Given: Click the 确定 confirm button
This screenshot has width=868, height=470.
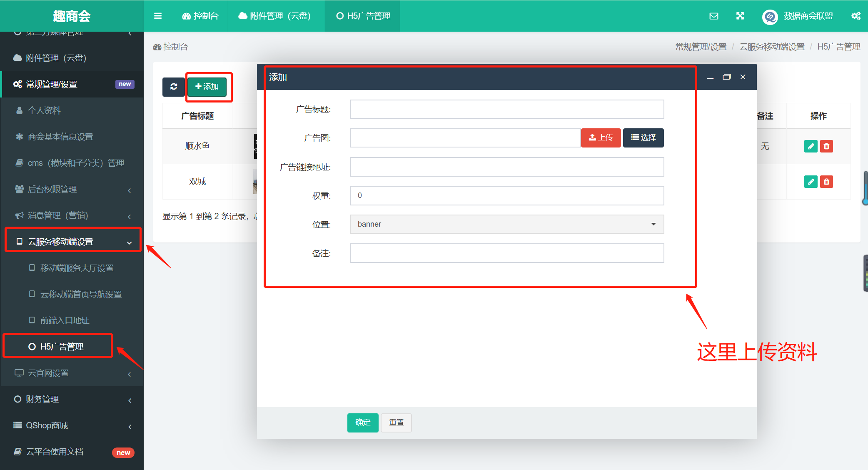Looking at the screenshot, I should click(x=362, y=422).
